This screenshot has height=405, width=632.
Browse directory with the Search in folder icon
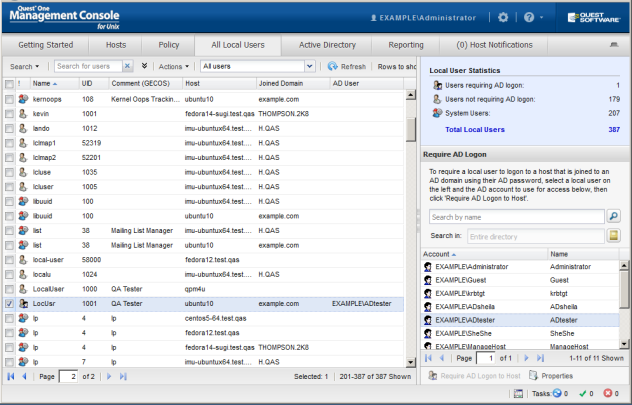pyautogui.click(x=613, y=236)
